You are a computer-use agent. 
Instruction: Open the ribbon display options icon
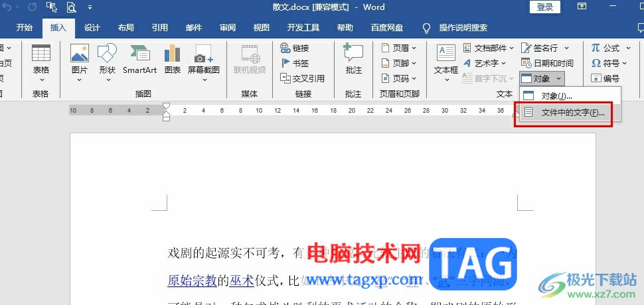tap(582, 6)
